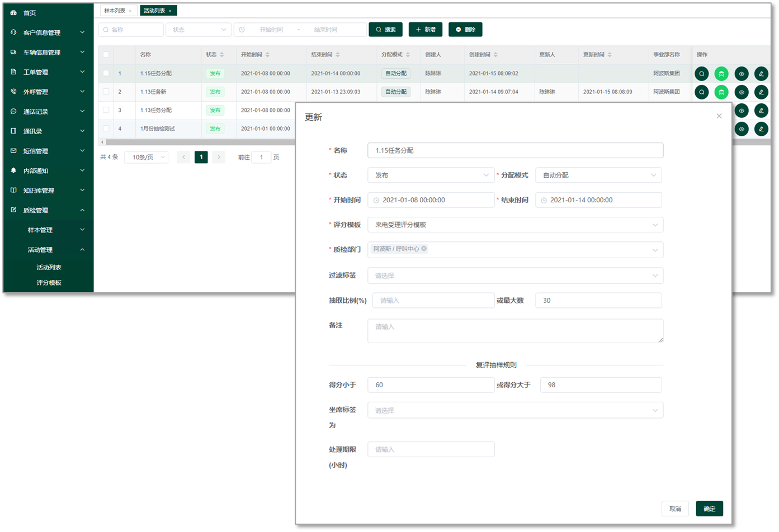This screenshot has width=779, height=532.
Task: Open the 评分模板 dropdown in the update dialog
Action: click(x=515, y=225)
